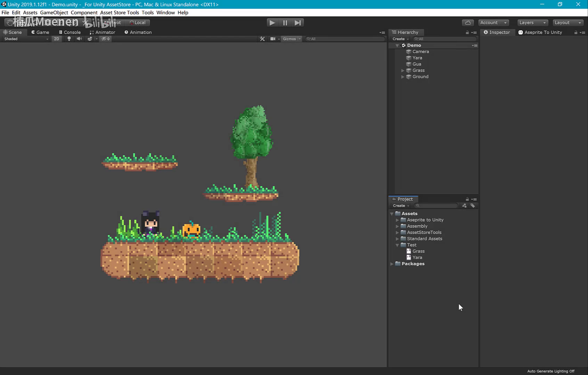Image resolution: width=588 pixels, height=375 pixels.
Task: Toggle hidden objects visibility counter
Action: coord(106,39)
